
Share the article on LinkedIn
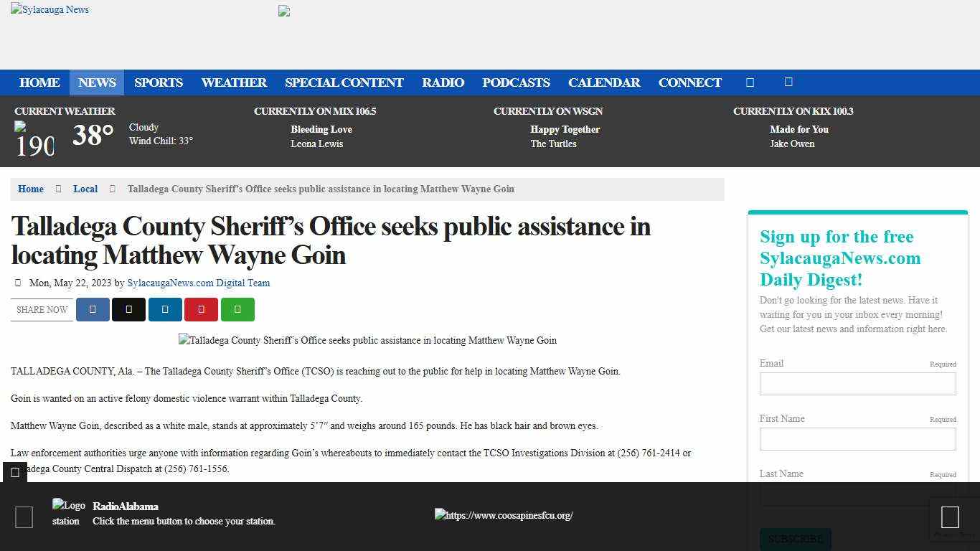165,309
